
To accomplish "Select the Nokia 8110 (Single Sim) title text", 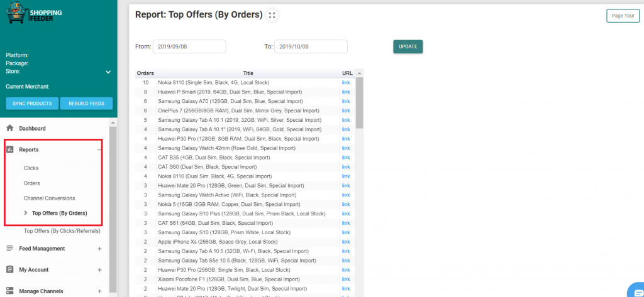I will [214, 82].
